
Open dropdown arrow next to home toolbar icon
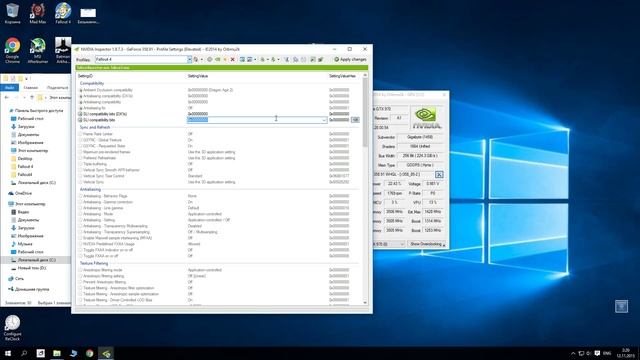click(202, 60)
